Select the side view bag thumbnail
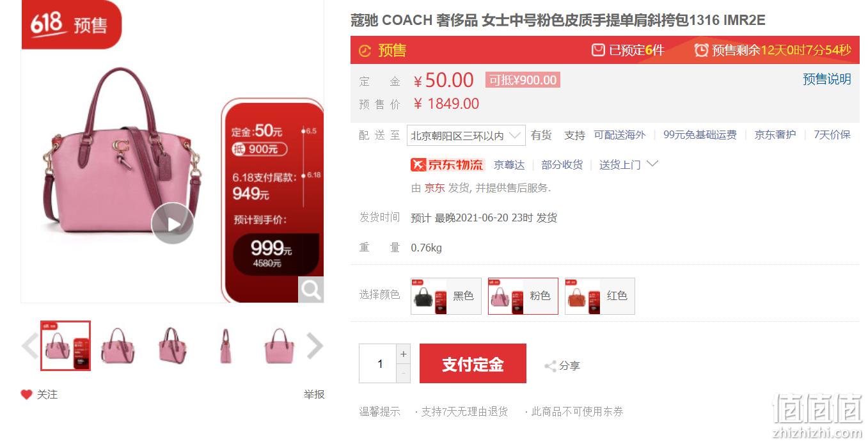 226,346
